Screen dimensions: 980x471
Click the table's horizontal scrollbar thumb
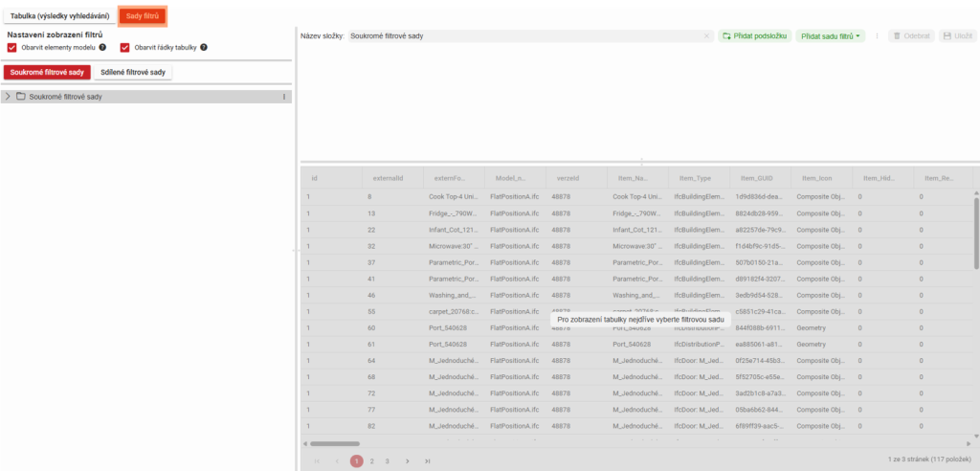[x=334, y=443]
